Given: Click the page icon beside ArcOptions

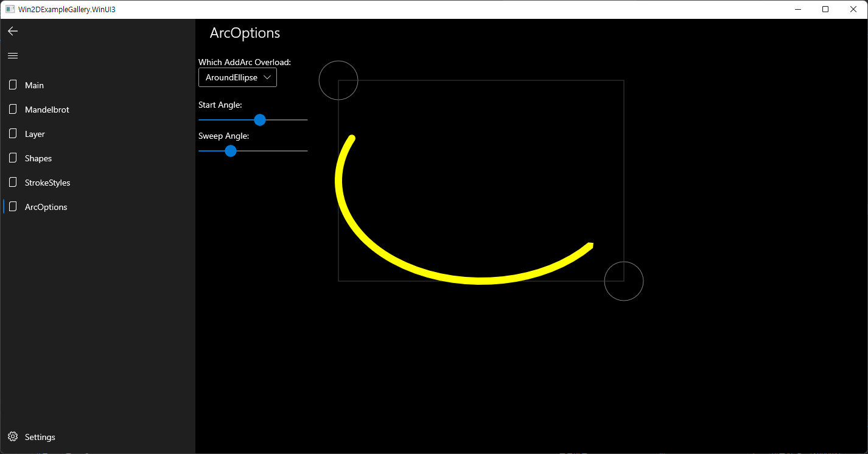Looking at the screenshot, I should (13, 207).
